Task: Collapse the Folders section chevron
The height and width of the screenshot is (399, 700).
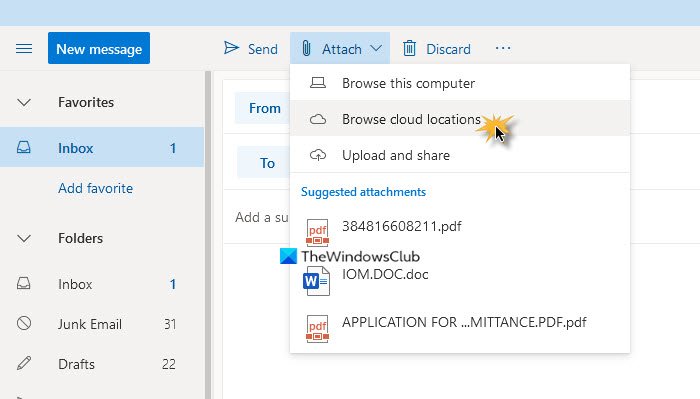Action: click(24, 239)
